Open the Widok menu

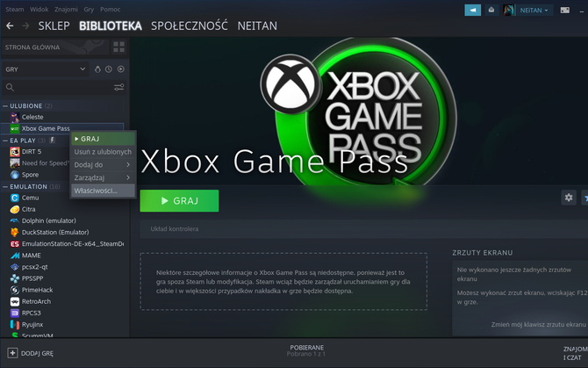click(x=39, y=10)
